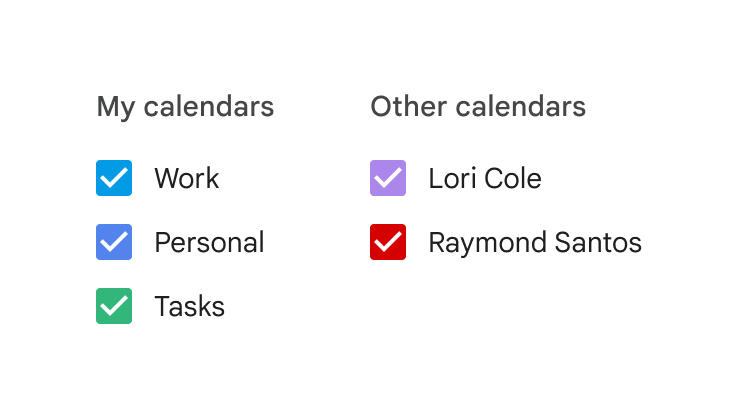739x415 pixels.
Task: Disable the Tasks calendar checkbox
Action: click(114, 307)
